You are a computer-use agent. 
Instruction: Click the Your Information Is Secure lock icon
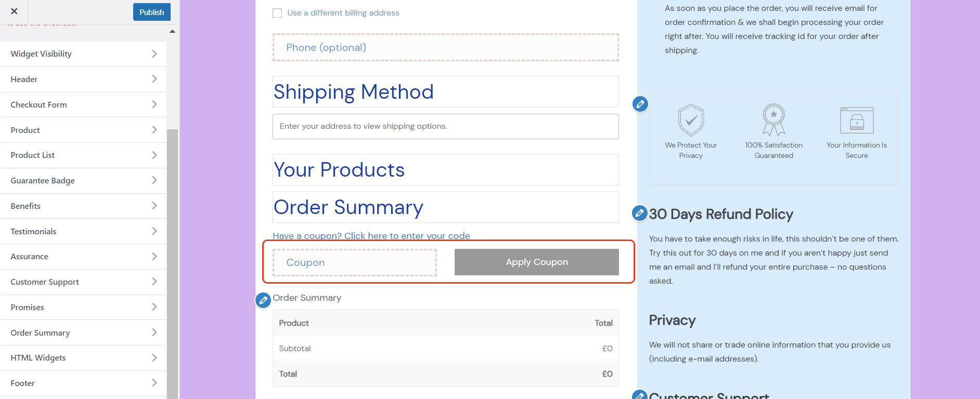click(x=857, y=120)
